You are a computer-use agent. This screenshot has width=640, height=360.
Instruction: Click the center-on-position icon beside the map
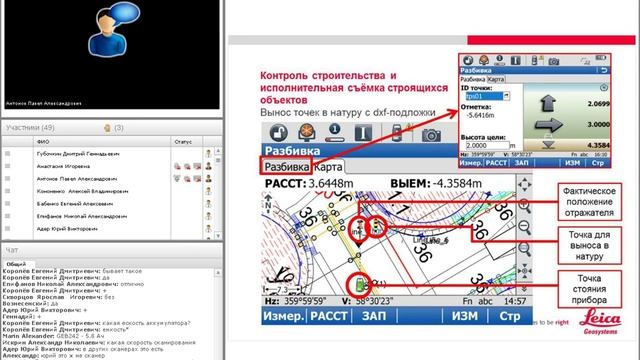pos(524,271)
